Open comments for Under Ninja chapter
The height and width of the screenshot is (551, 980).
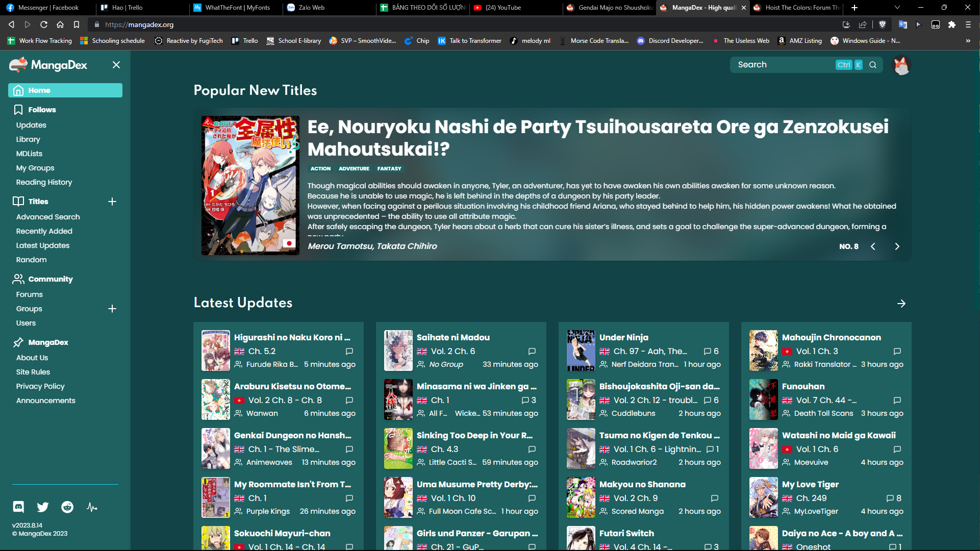coord(711,352)
